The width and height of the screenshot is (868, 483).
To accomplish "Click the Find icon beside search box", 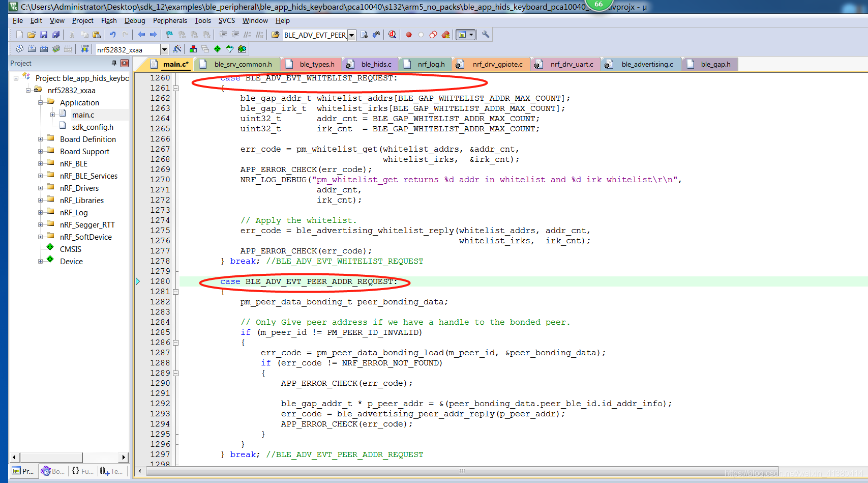I will pyautogui.click(x=364, y=35).
